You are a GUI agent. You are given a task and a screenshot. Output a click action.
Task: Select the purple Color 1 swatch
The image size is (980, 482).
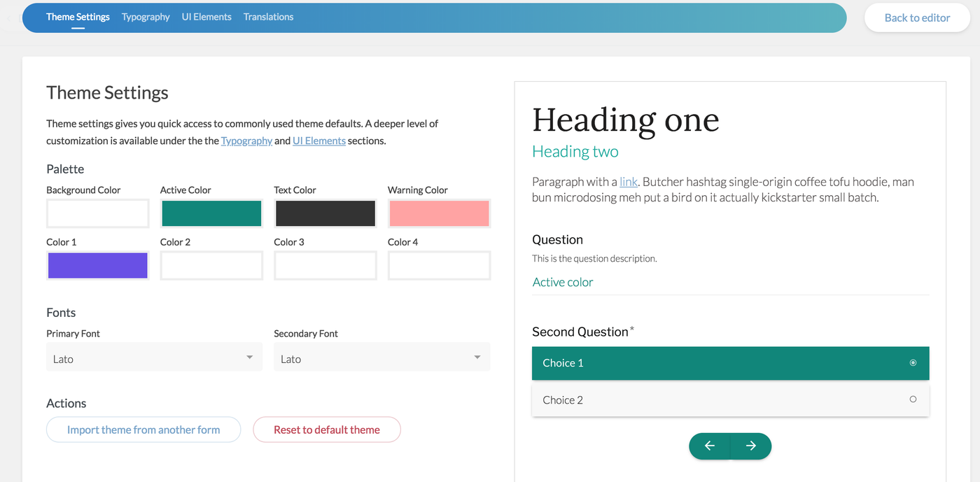[x=97, y=265]
